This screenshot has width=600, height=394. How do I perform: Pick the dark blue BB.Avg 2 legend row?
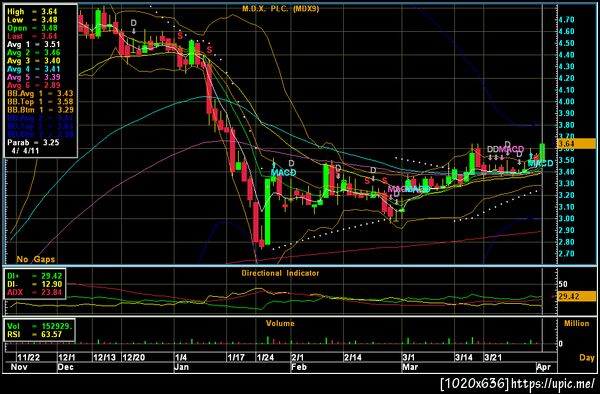[40, 118]
